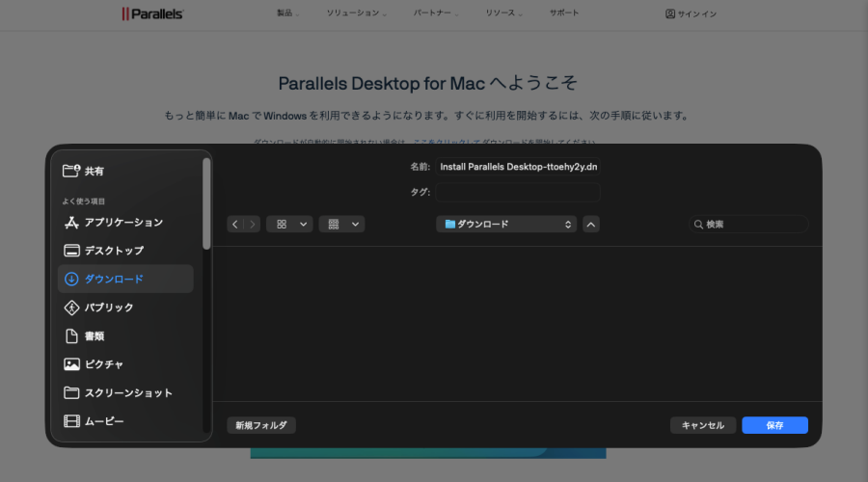Select デスクトップ label in sidebar
Viewport: 868px width, 482px height.
[114, 251]
